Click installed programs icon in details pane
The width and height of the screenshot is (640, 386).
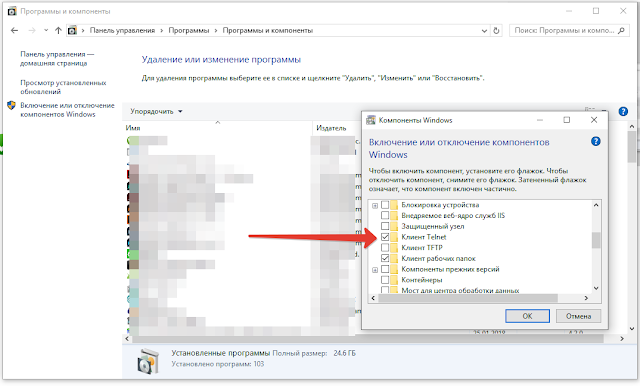(147, 361)
